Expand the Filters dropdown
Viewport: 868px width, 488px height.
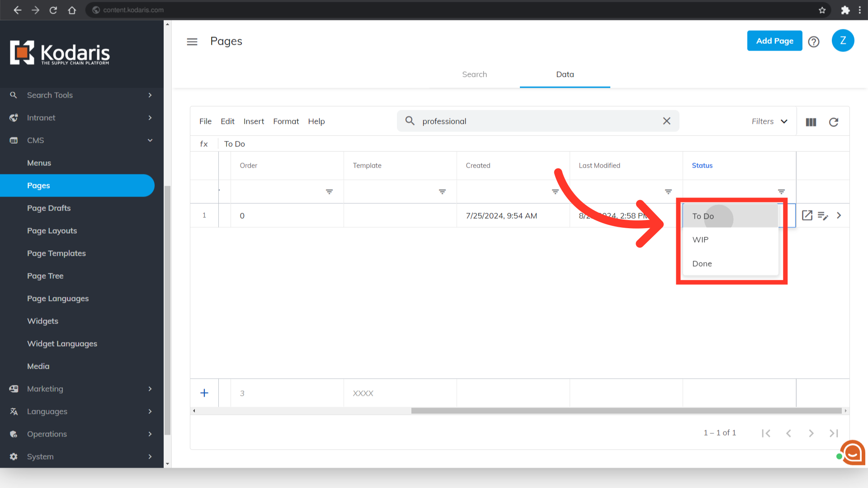[x=769, y=121]
